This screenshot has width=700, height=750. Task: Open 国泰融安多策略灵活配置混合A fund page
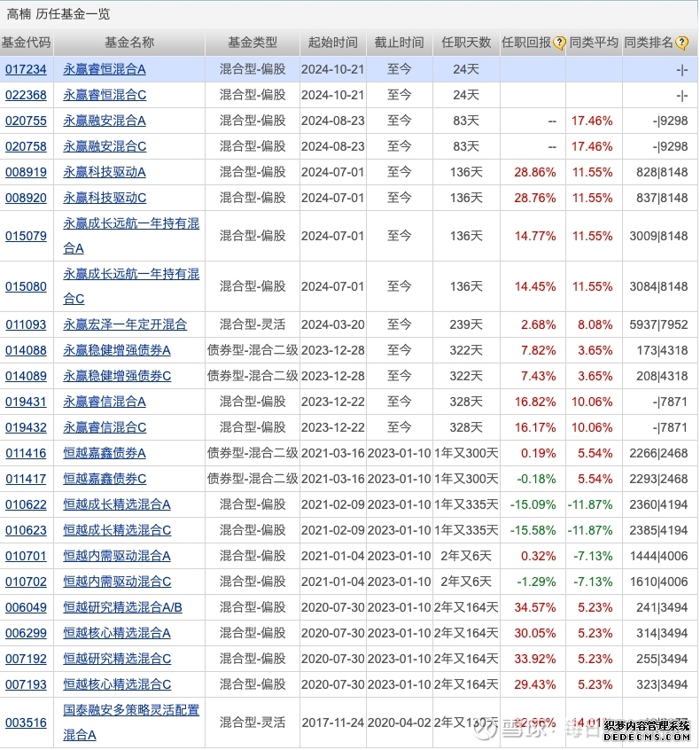[x=131, y=723]
